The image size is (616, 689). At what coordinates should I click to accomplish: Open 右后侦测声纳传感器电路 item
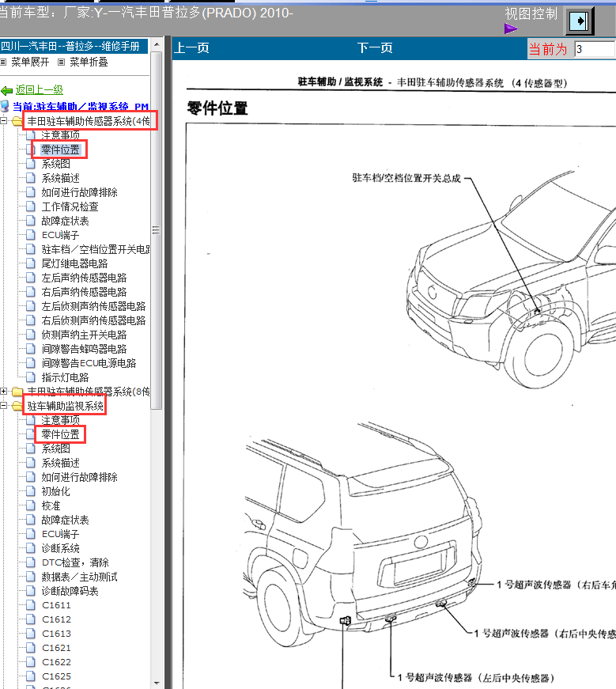[93, 320]
